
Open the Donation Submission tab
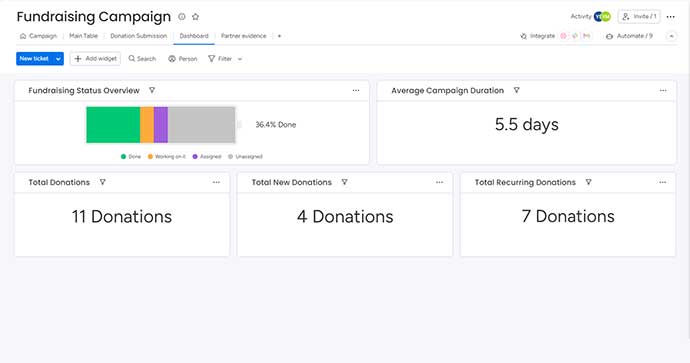(139, 36)
